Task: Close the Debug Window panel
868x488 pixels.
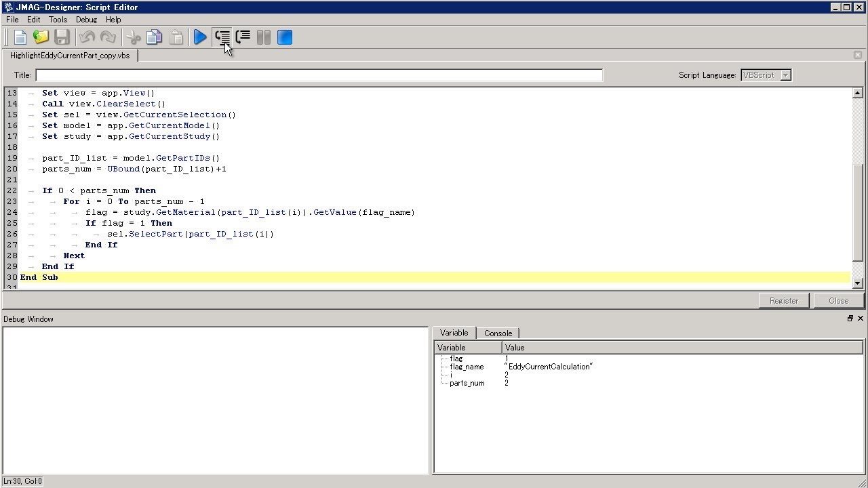Action: [861, 319]
